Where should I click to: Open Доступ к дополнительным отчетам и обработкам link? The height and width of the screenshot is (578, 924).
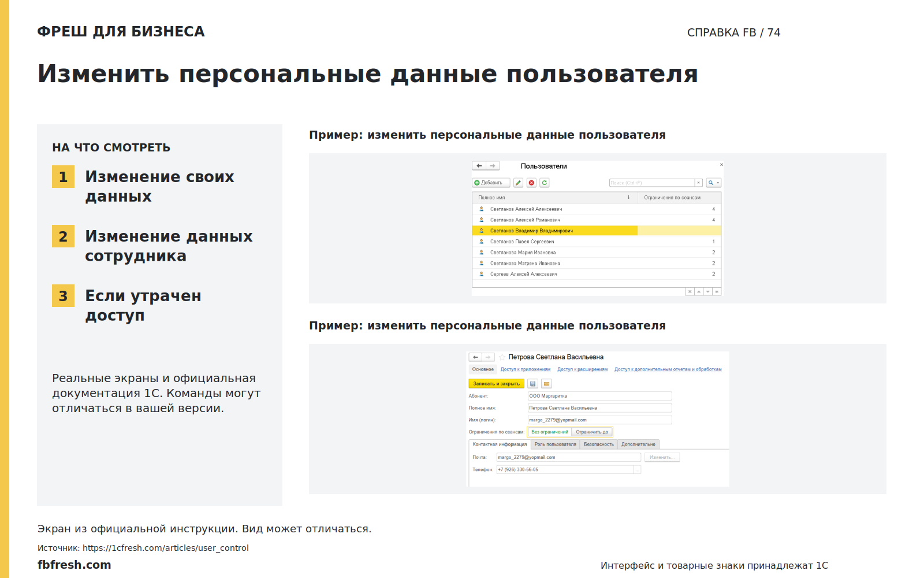click(x=668, y=369)
